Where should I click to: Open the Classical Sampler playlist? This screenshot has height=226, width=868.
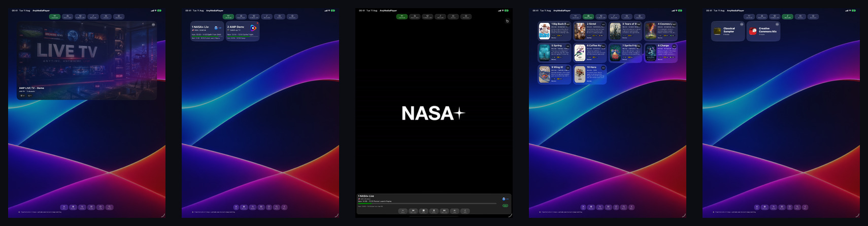click(x=728, y=31)
